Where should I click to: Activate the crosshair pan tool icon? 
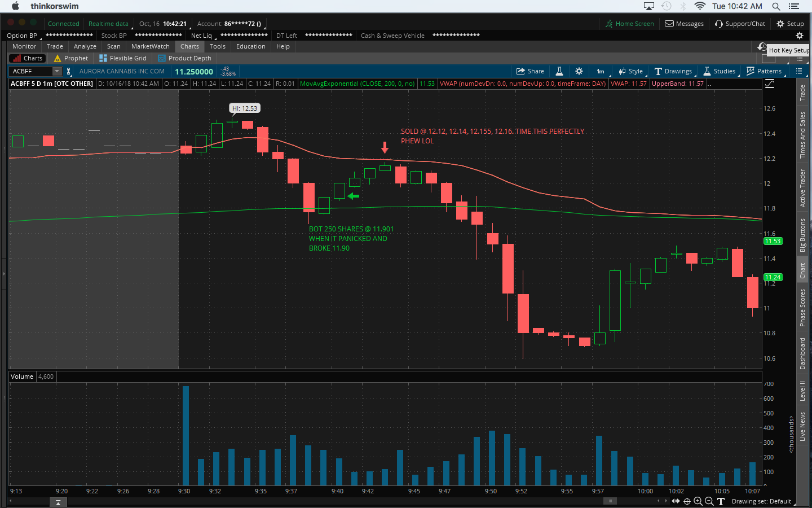pyautogui.click(x=687, y=501)
